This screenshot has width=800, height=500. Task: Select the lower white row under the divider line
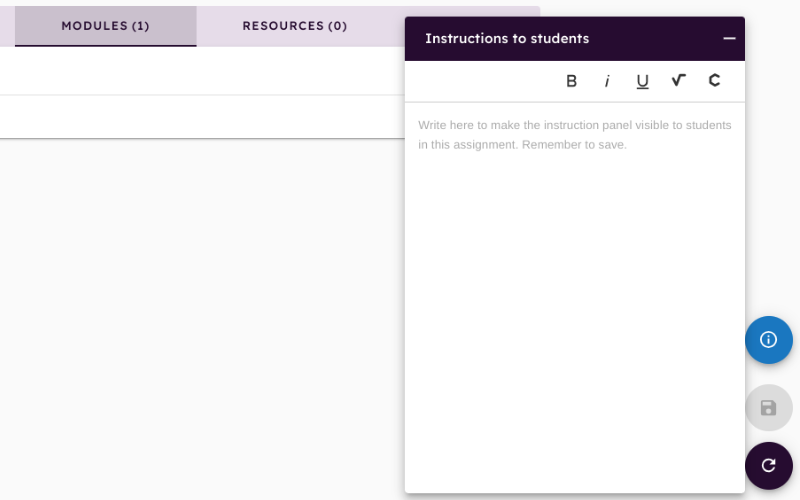[x=202, y=117]
